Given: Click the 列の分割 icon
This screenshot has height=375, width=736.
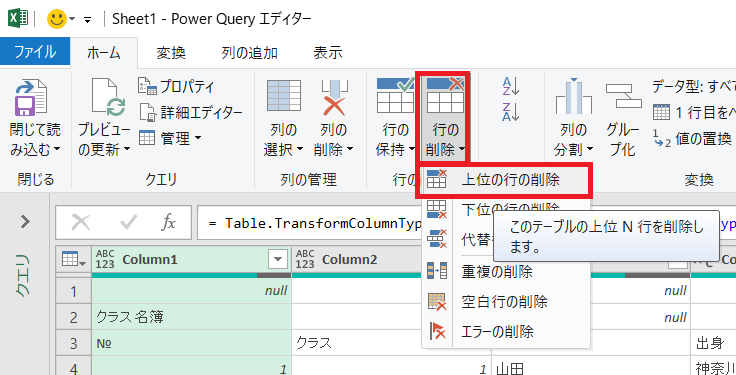Looking at the screenshot, I should click(x=573, y=96).
